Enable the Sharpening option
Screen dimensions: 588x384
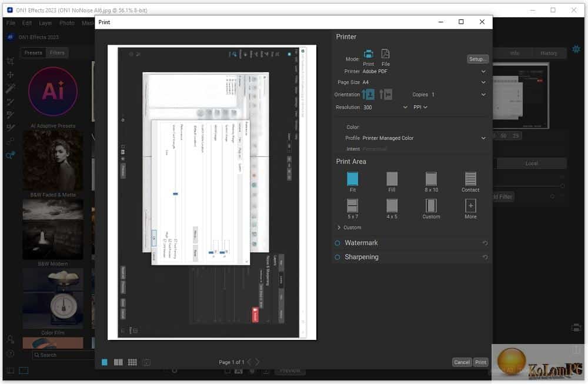pyautogui.click(x=337, y=257)
